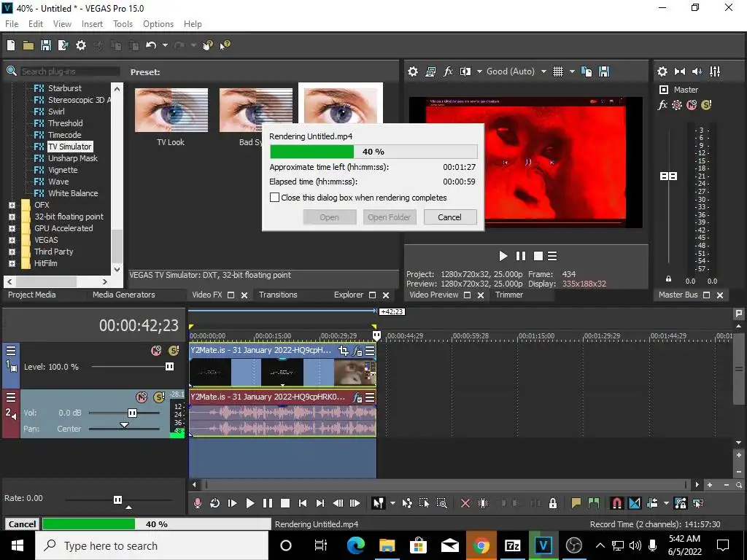Mute video track 1
This screenshot has width=747, height=560.
tap(156, 351)
